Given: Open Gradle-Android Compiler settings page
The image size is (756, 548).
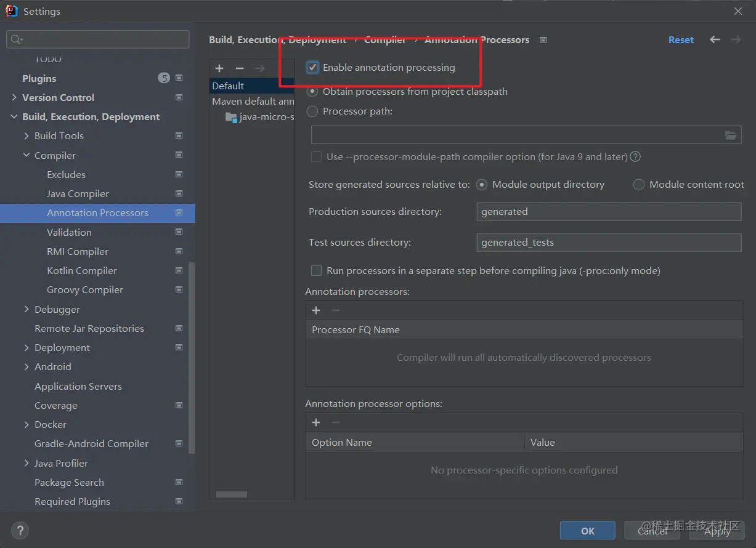Looking at the screenshot, I should (x=91, y=443).
